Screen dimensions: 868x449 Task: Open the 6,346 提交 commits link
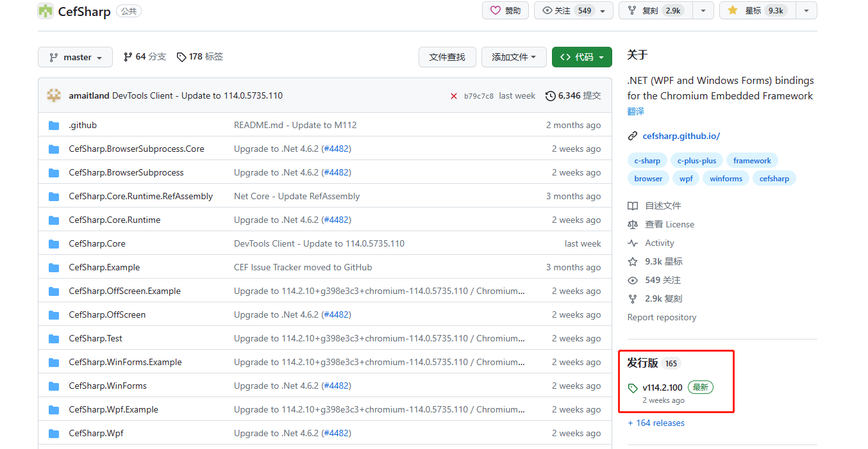(x=573, y=96)
